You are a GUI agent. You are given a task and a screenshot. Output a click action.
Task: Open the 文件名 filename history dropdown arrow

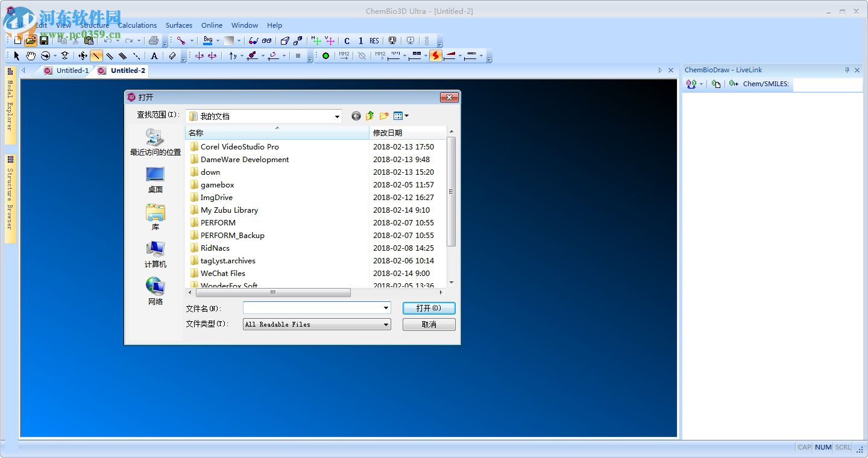(386, 308)
